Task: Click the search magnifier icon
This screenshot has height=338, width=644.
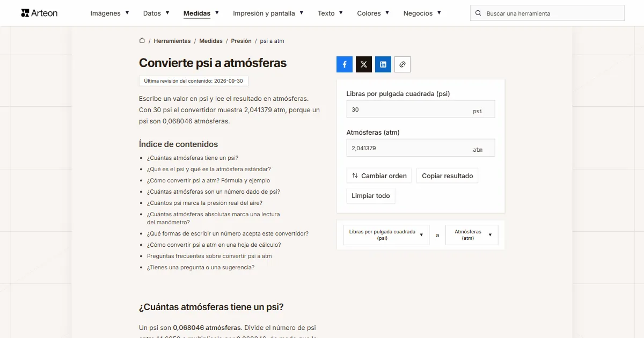Action: point(479,13)
